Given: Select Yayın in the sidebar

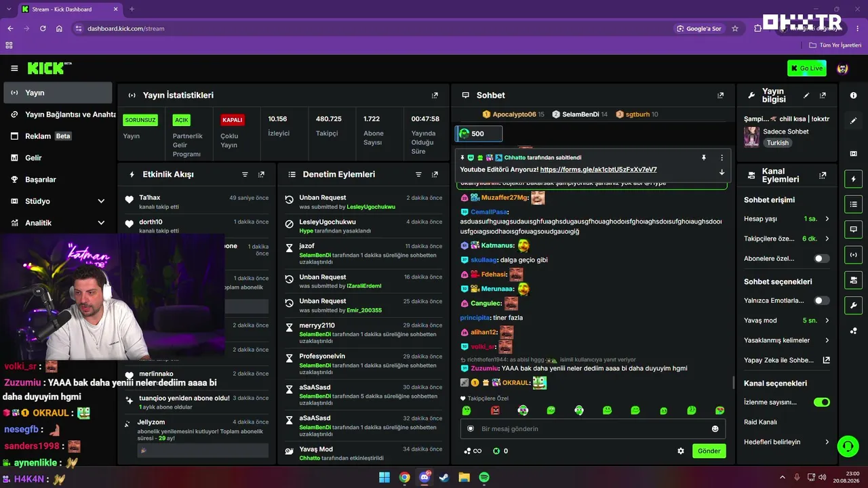Looking at the screenshot, I should [58, 93].
